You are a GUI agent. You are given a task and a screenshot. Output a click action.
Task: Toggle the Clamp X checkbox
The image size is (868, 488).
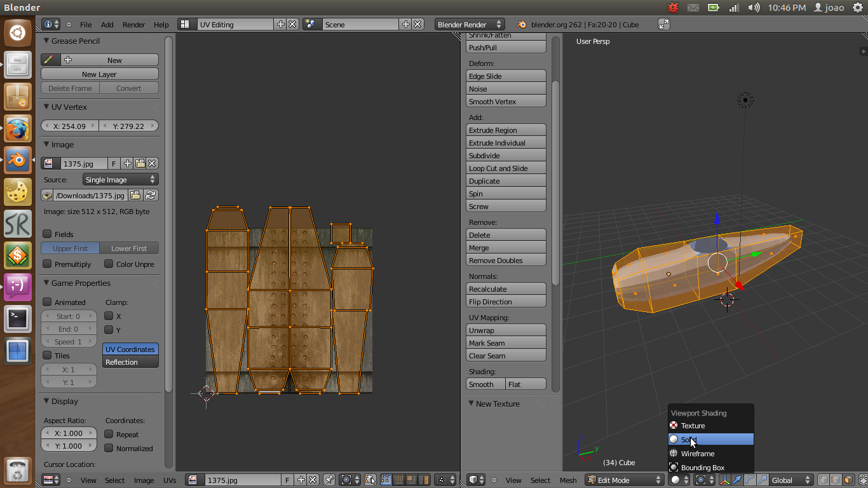(109, 316)
